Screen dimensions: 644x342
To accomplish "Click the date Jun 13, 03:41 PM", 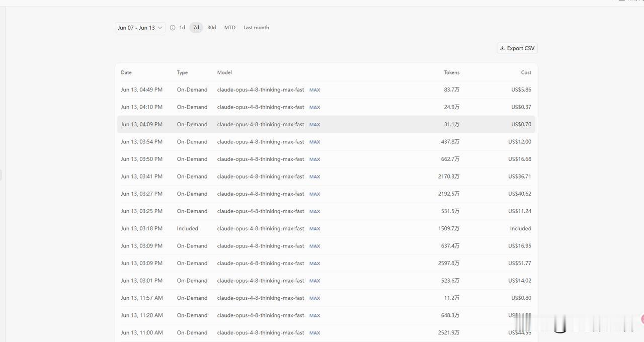I will click(x=141, y=177).
